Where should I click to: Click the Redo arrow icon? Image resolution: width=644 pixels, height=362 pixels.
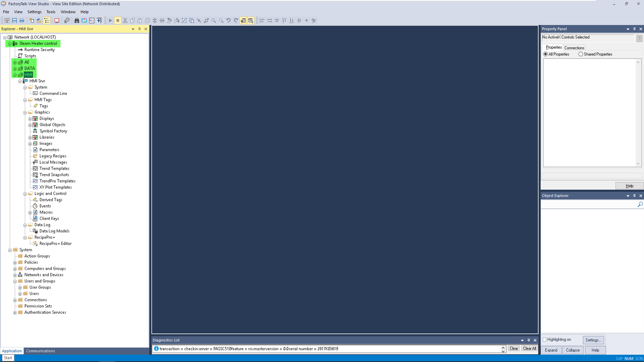[x=236, y=21]
